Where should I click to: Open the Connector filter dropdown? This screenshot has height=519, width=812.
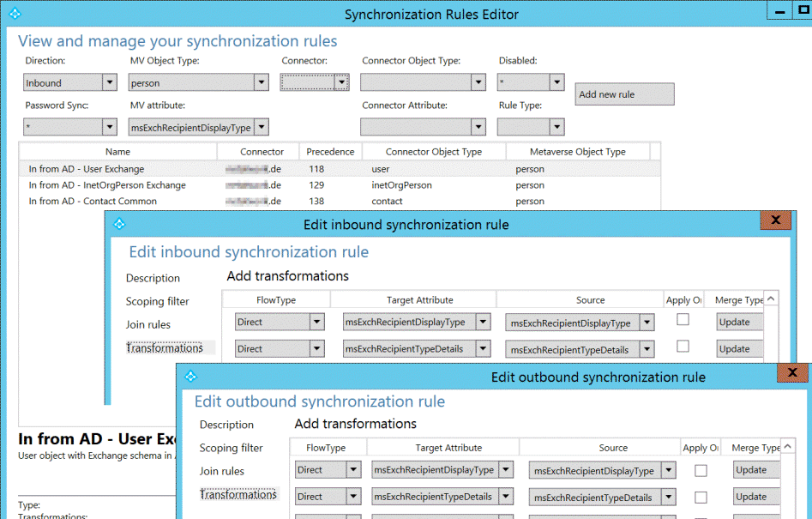click(315, 81)
